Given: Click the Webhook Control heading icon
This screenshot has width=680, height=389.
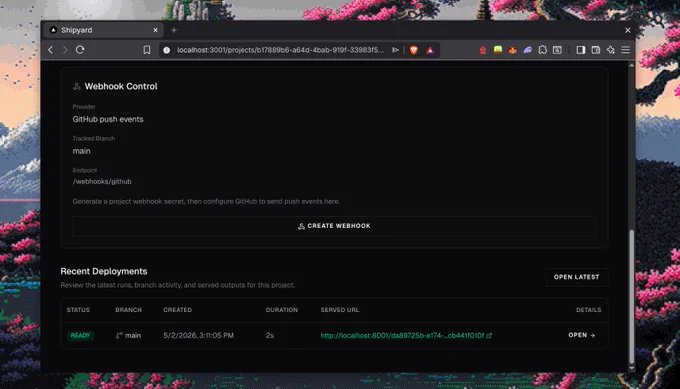Looking at the screenshot, I should 77,86.
